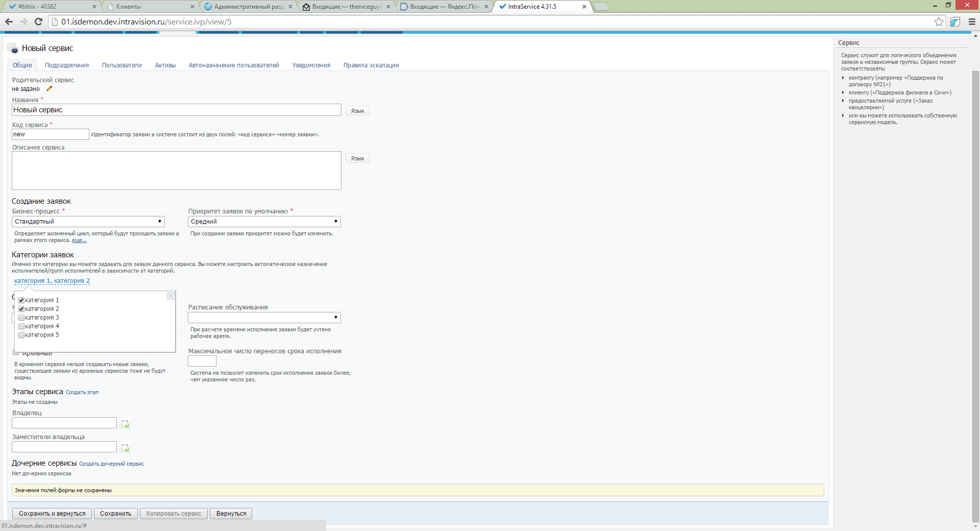The height and width of the screenshot is (531, 980).
Task: Uncheck категория 2 checkbox
Action: tap(21, 309)
